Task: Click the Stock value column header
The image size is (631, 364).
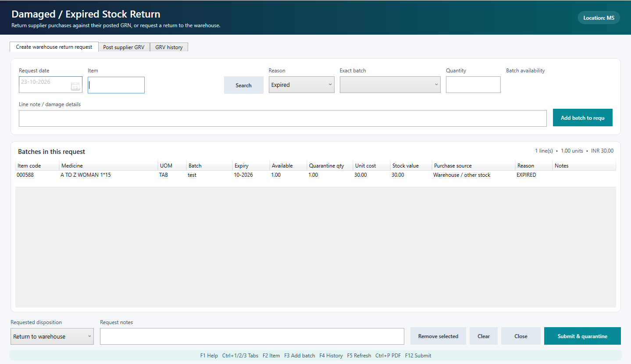Action: (x=411, y=166)
